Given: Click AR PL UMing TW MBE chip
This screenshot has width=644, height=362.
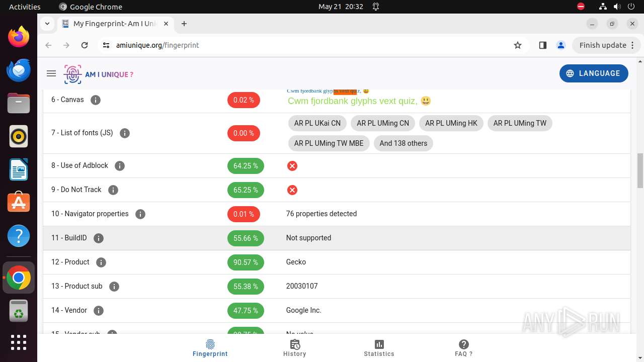Looking at the screenshot, I should coord(329,143).
